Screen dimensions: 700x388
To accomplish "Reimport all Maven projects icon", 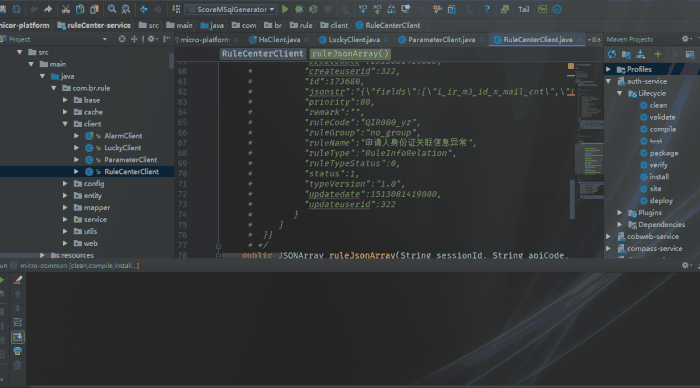I will point(612,54).
